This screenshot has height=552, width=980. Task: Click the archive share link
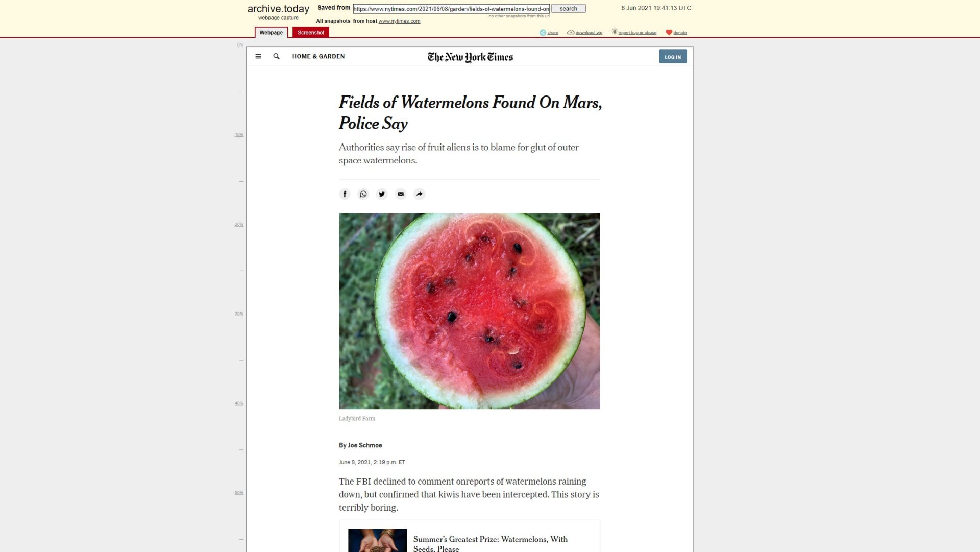[x=553, y=33]
